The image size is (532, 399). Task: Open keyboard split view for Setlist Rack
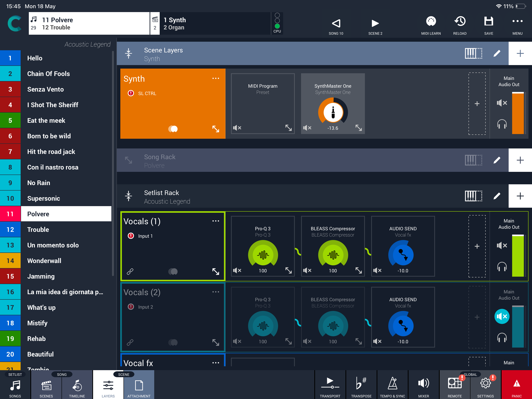[473, 196]
